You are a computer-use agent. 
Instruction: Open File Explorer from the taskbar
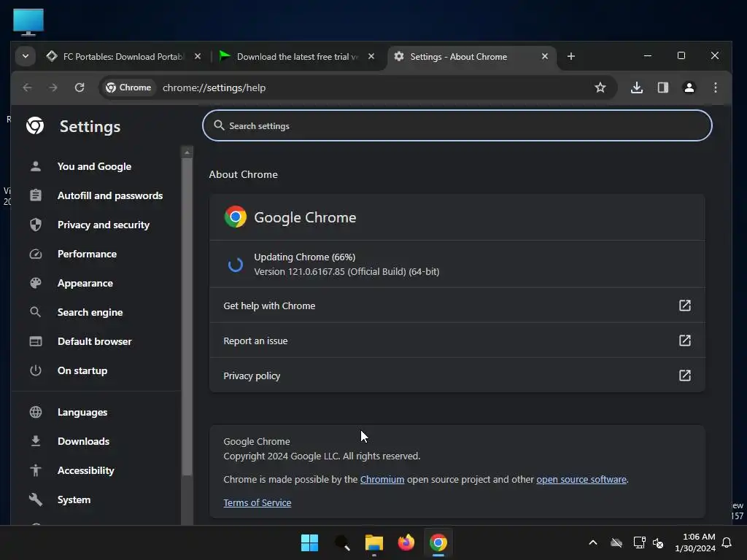click(x=374, y=542)
